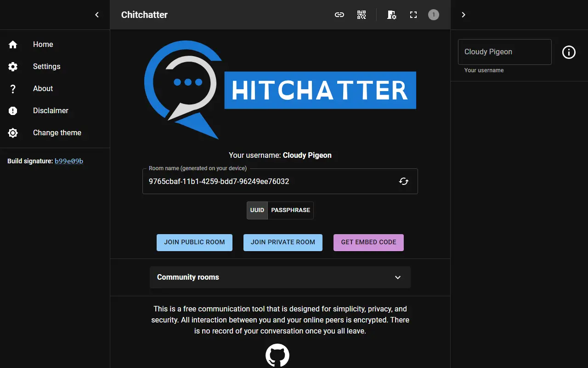
Task: Click the About question mark icon
Action: pyautogui.click(x=13, y=88)
